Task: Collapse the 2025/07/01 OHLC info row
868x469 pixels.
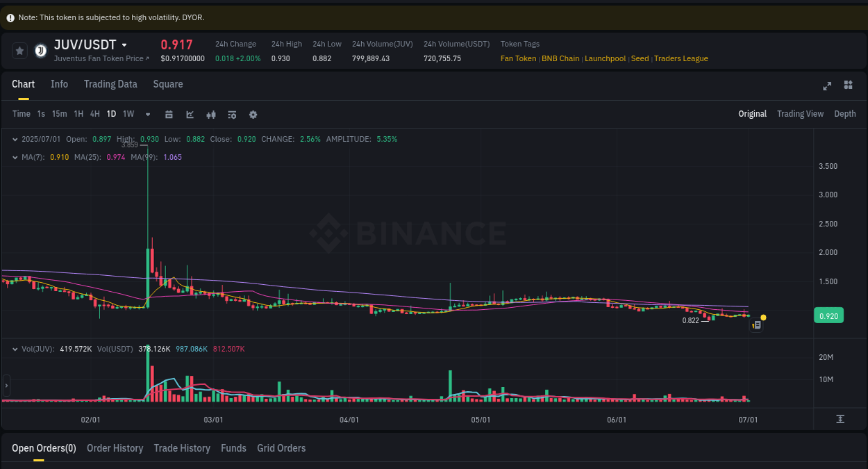Action: coord(14,139)
